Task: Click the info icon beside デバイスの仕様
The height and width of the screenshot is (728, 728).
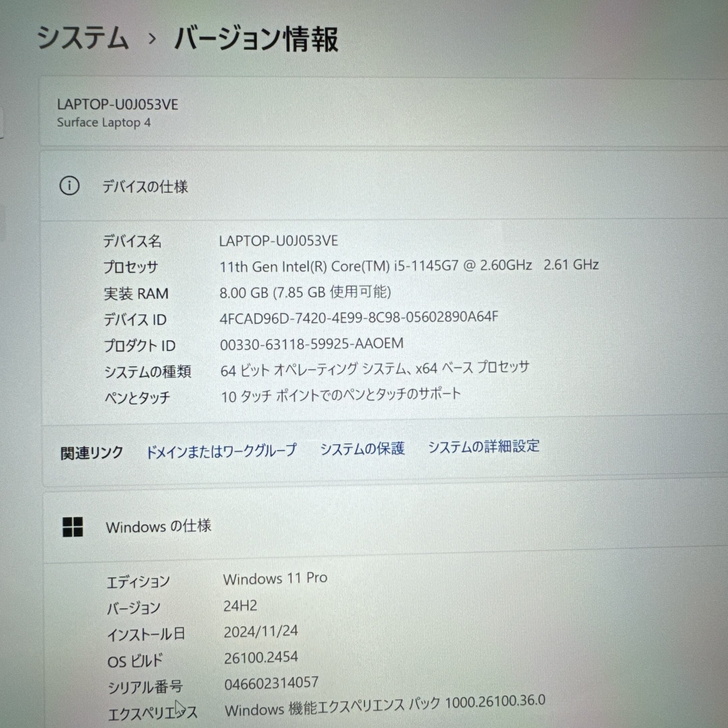Action: pyautogui.click(x=69, y=186)
